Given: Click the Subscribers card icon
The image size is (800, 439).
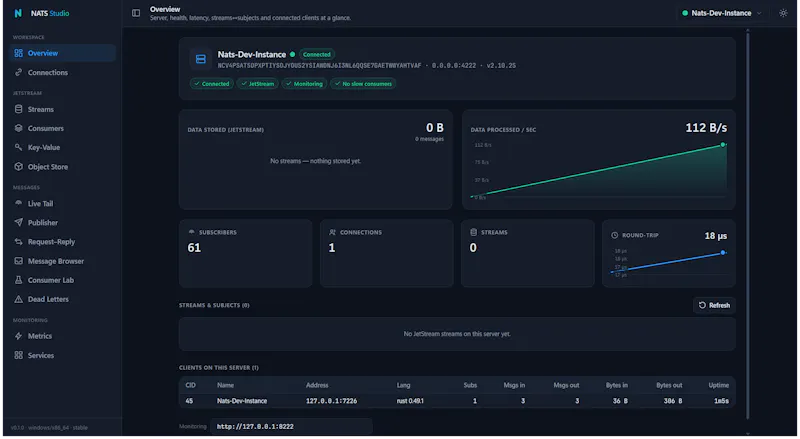Looking at the screenshot, I should (192, 232).
